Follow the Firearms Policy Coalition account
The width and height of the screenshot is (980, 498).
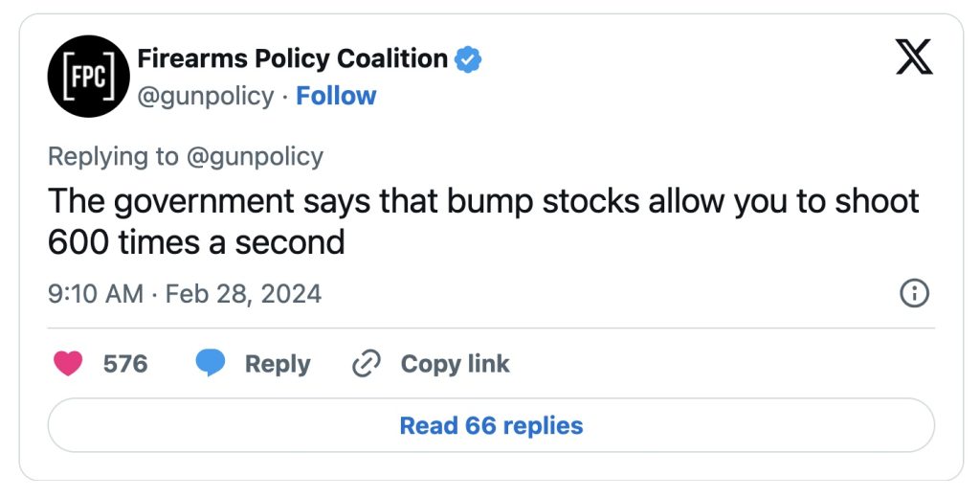coord(336,96)
